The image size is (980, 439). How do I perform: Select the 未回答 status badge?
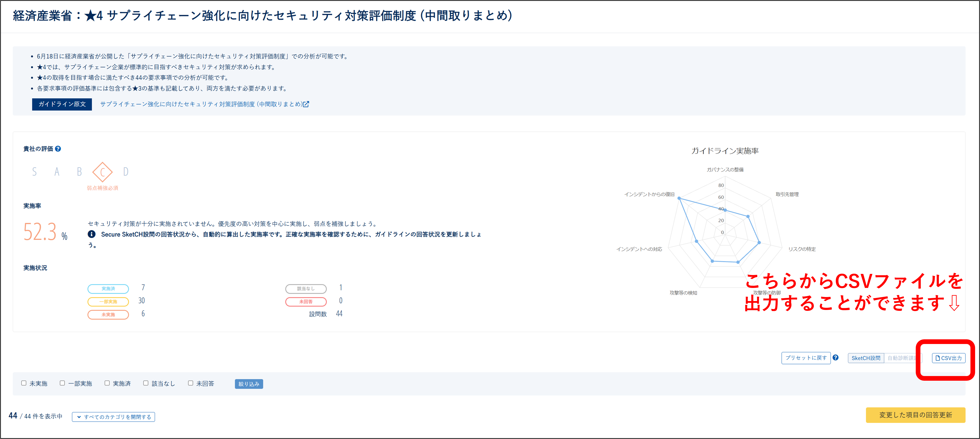pyautogui.click(x=306, y=301)
